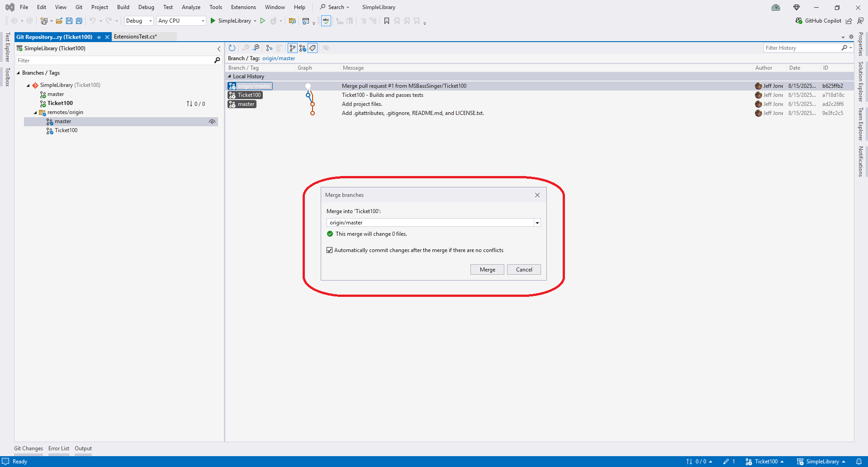
Task: Click the branches Filter input field
Action: click(115, 60)
